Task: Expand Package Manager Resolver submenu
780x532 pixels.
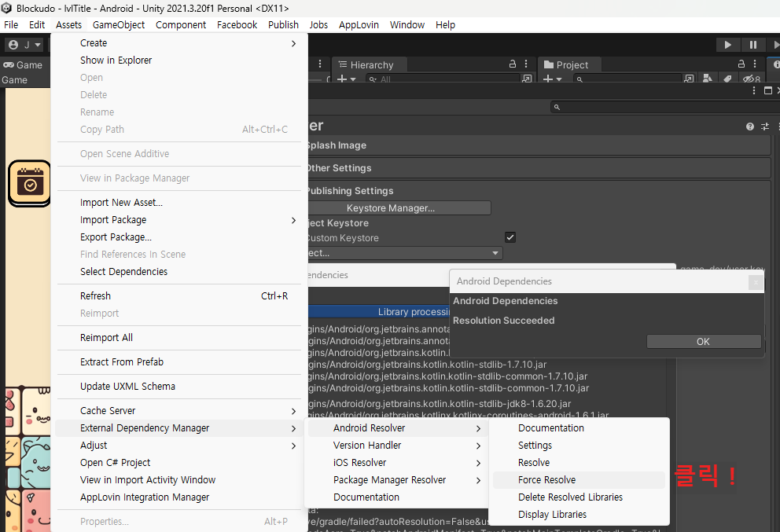Action: 397,480
